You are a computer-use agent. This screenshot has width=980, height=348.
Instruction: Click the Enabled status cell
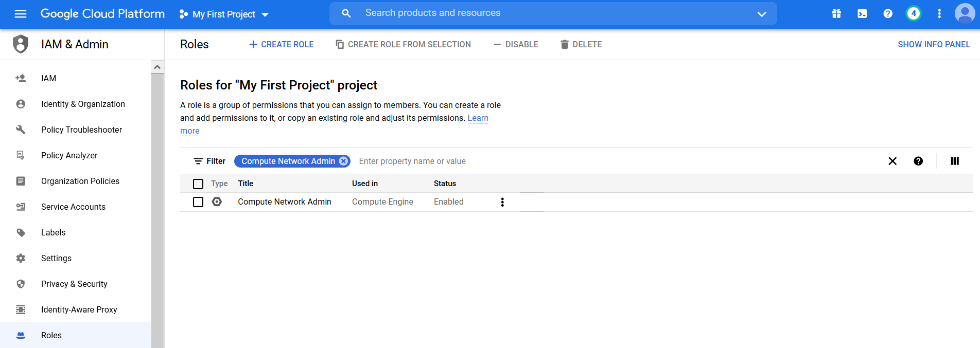click(449, 202)
